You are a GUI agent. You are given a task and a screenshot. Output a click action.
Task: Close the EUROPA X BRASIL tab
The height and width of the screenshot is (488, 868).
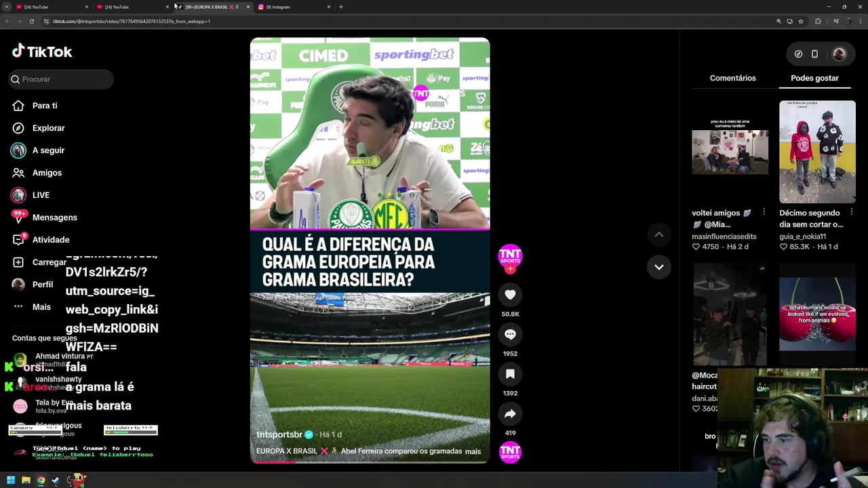[x=248, y=7]
